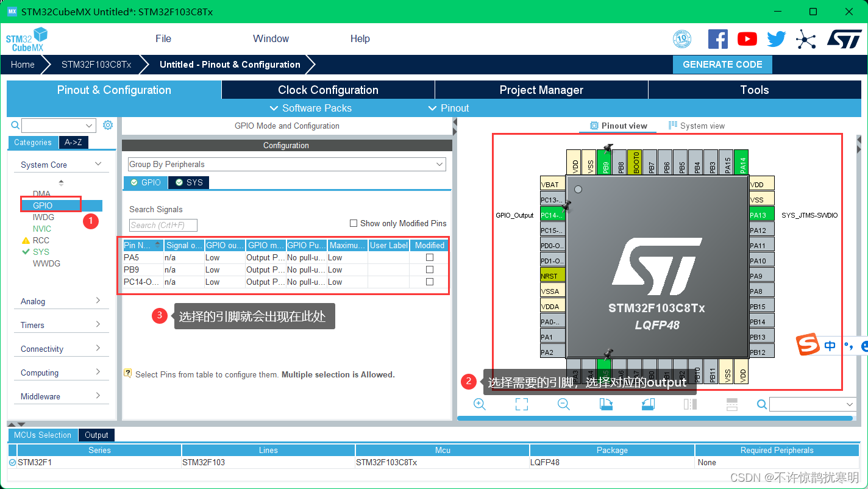Click the green PA14 pin on the chip
868x489 pixels.
pos(741,162)
